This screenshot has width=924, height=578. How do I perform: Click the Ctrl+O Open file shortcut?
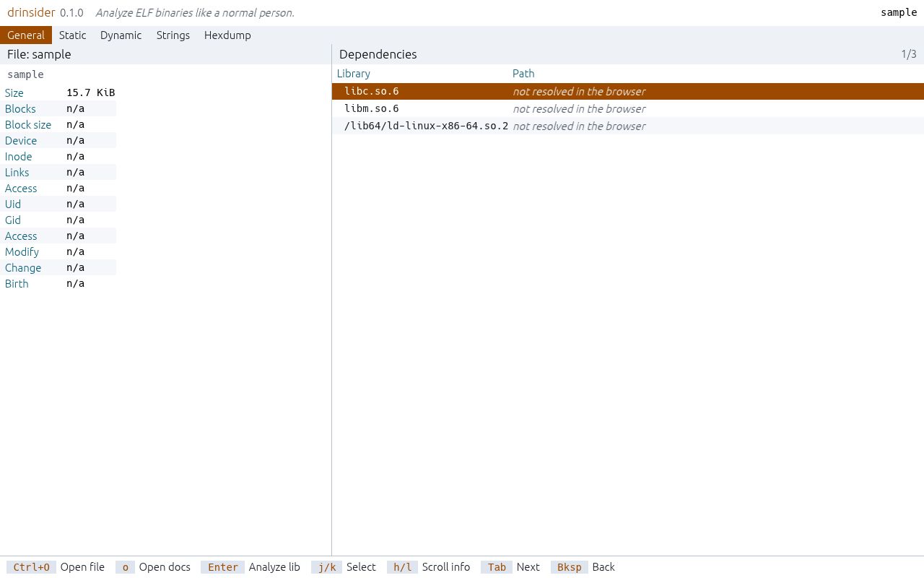click(x=56, y=567)
